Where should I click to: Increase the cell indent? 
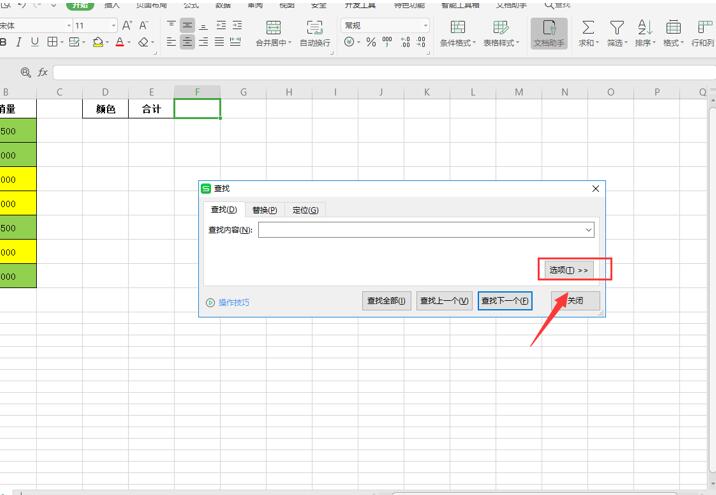coord(237,26)
